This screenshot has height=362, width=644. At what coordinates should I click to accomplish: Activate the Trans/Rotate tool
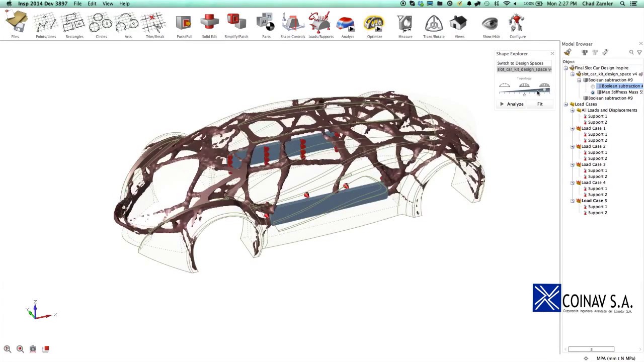[434, 26]
